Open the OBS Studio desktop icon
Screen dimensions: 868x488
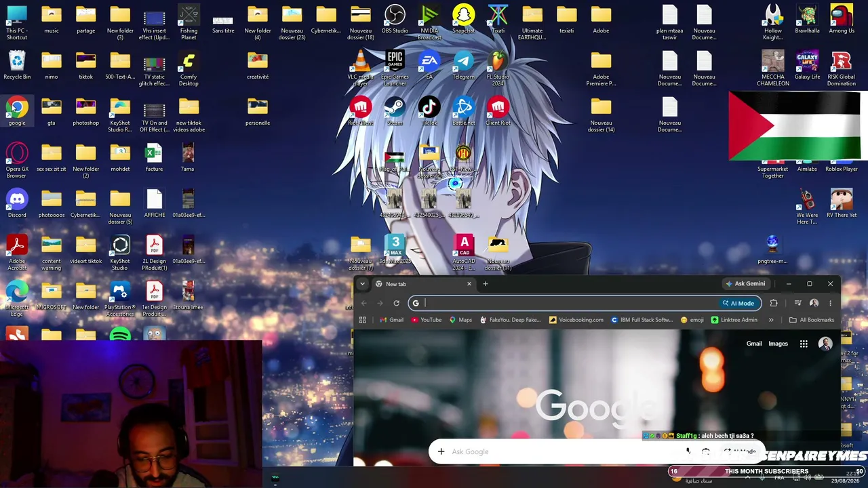click(395, 20)
